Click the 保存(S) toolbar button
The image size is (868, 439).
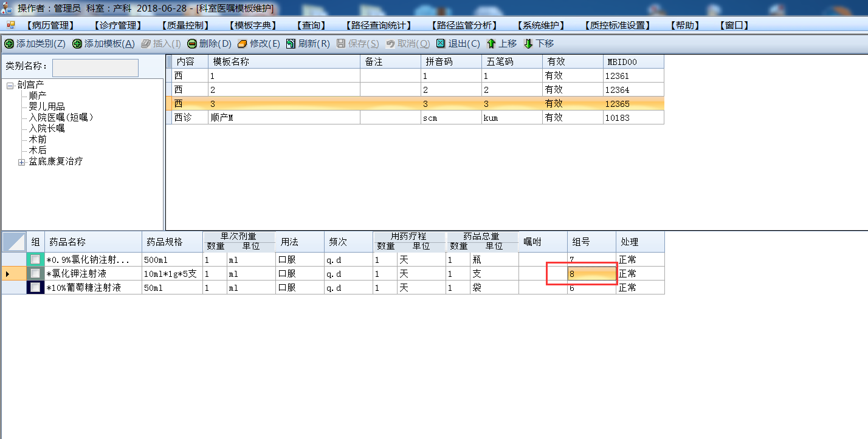tap(357, 44)
